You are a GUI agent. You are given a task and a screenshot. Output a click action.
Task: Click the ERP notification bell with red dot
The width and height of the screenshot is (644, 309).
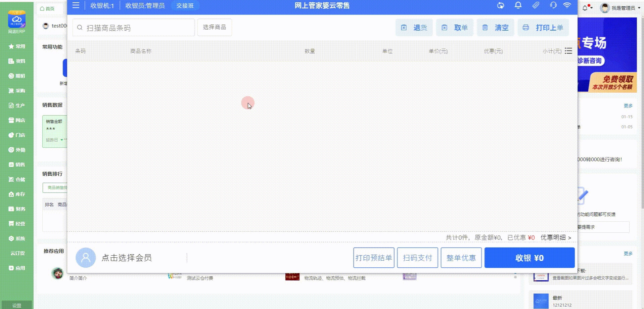coord(586,8)
